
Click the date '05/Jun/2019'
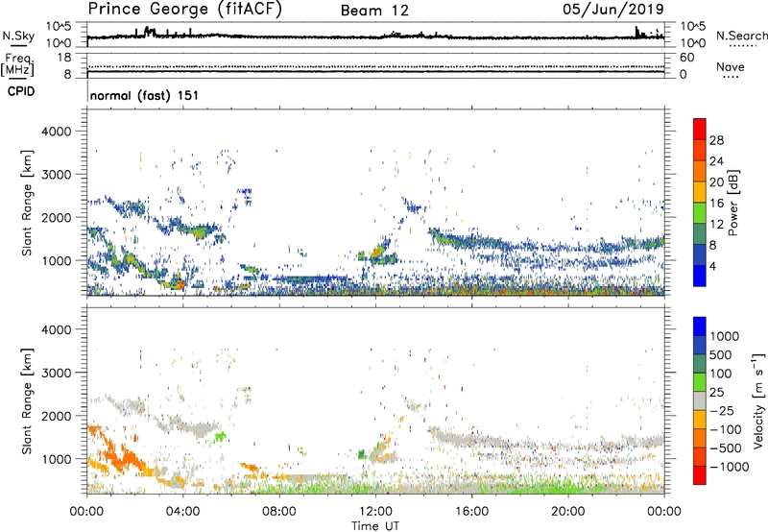[613, 9]
